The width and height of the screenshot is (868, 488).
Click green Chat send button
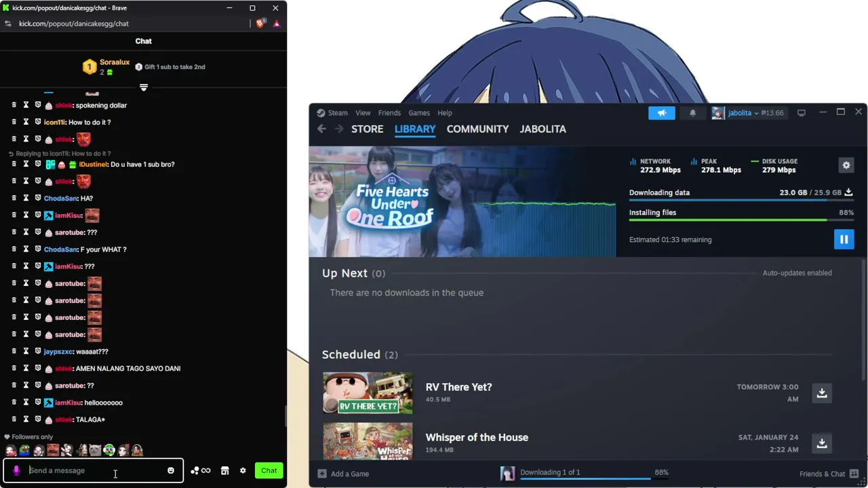tap(269, 470)
